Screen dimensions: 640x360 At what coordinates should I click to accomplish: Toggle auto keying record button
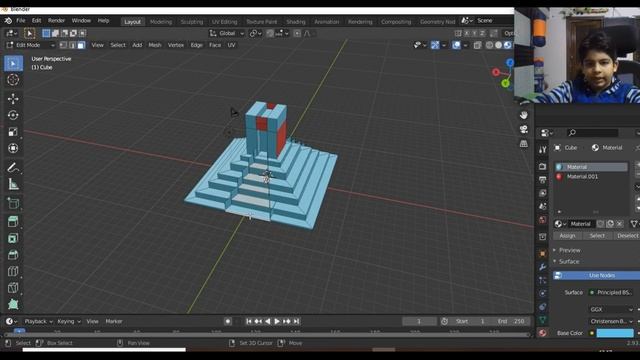tap(228, 322)
